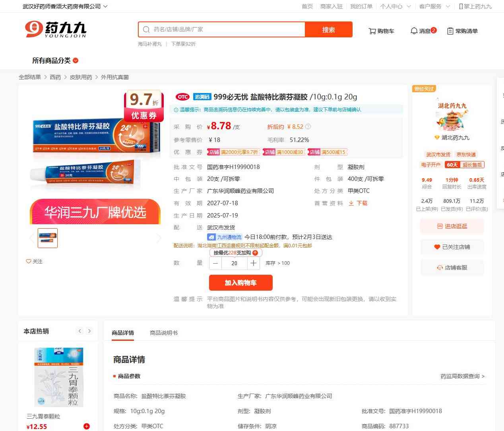Click the red plus on best-deal tooltip
Image resolution: width=504 pixels, height=431 pixels.
(255, 253)
